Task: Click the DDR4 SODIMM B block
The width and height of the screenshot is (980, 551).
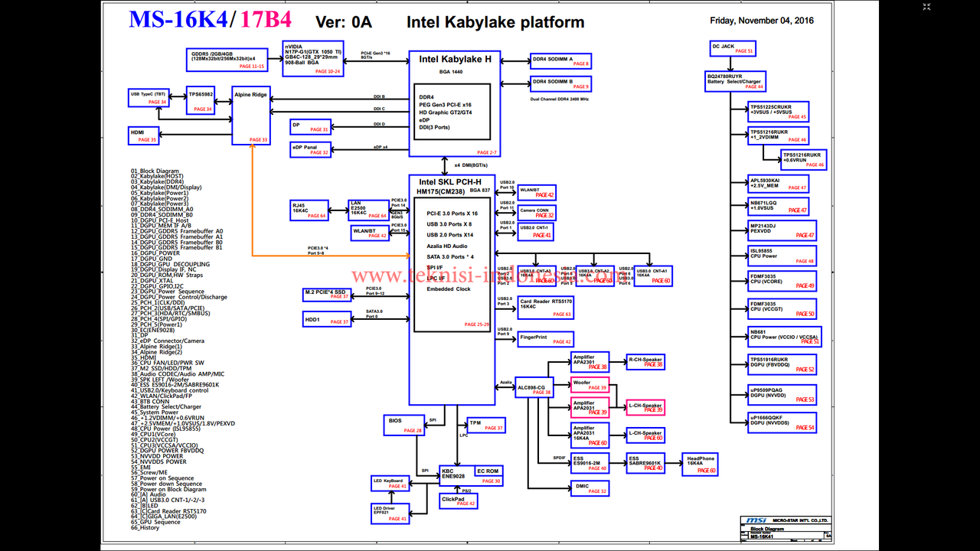Action: tap(560, 83)
